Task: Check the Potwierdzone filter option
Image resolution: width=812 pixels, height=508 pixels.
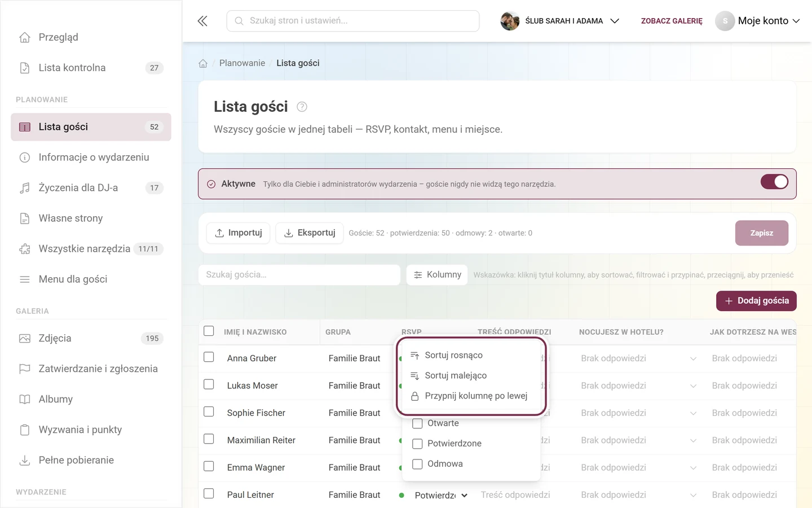Action: (x=417, y=444)
